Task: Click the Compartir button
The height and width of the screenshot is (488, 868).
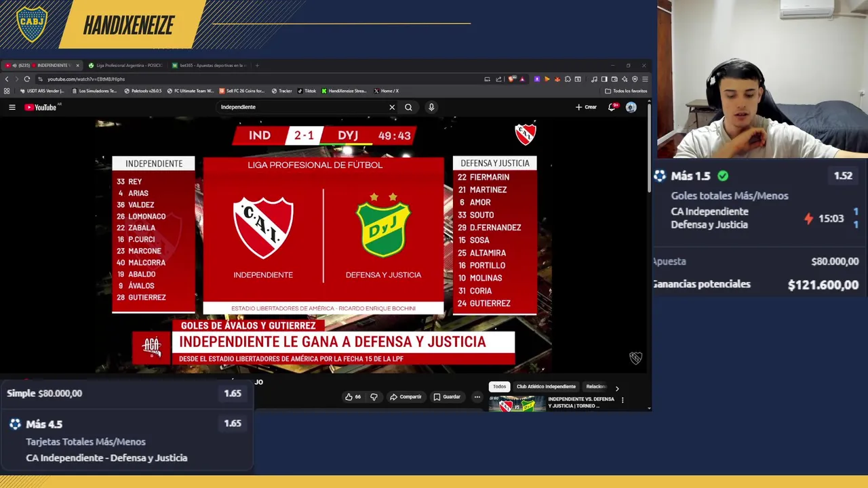Action: [x=406, y=396]
